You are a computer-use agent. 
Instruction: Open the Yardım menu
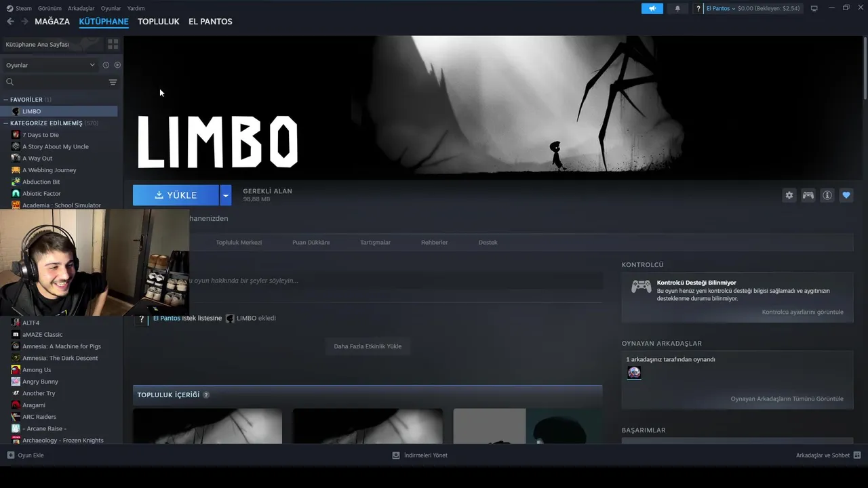(136, 8)
